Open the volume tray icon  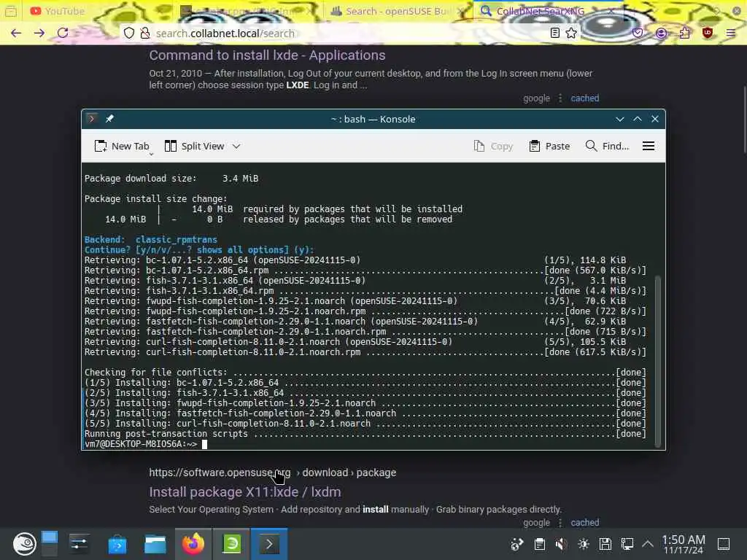point(562,544)
